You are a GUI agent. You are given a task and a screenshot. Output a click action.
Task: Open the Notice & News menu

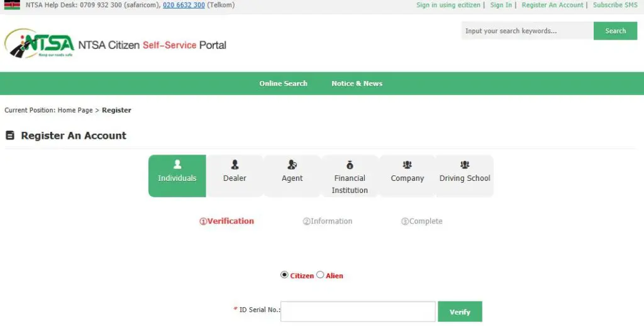357,84
